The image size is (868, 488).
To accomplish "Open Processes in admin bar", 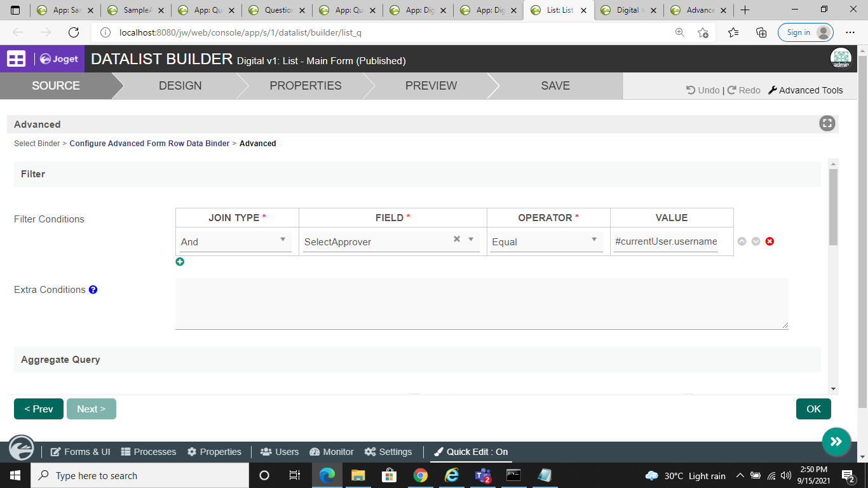I will 149,452.
